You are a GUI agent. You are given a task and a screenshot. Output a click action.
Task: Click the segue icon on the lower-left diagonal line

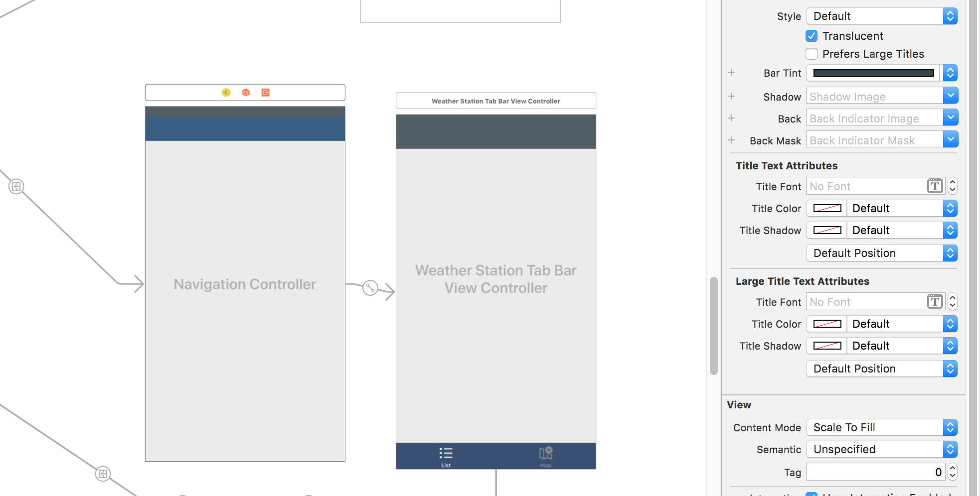pos(103,474)
